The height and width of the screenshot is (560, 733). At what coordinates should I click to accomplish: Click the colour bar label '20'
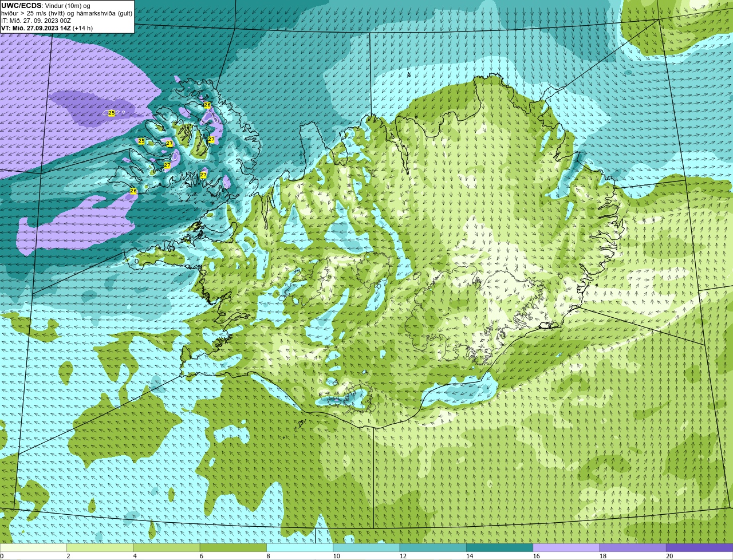pos(669,556)
